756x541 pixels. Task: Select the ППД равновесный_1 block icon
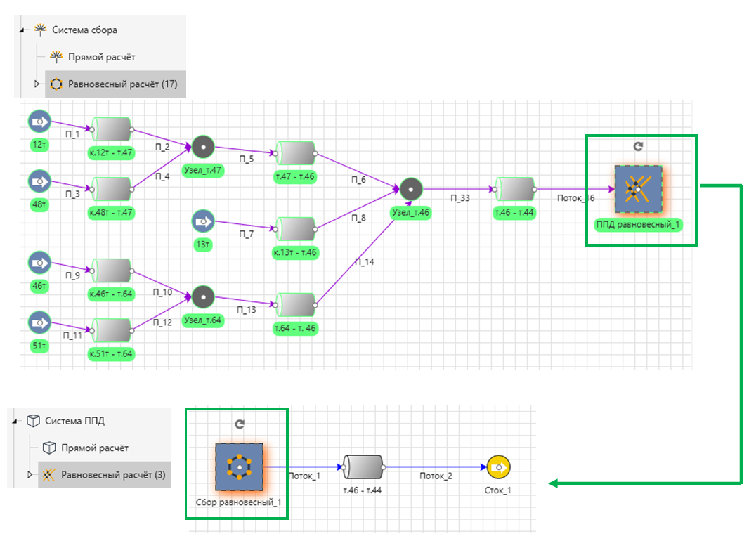639,190
